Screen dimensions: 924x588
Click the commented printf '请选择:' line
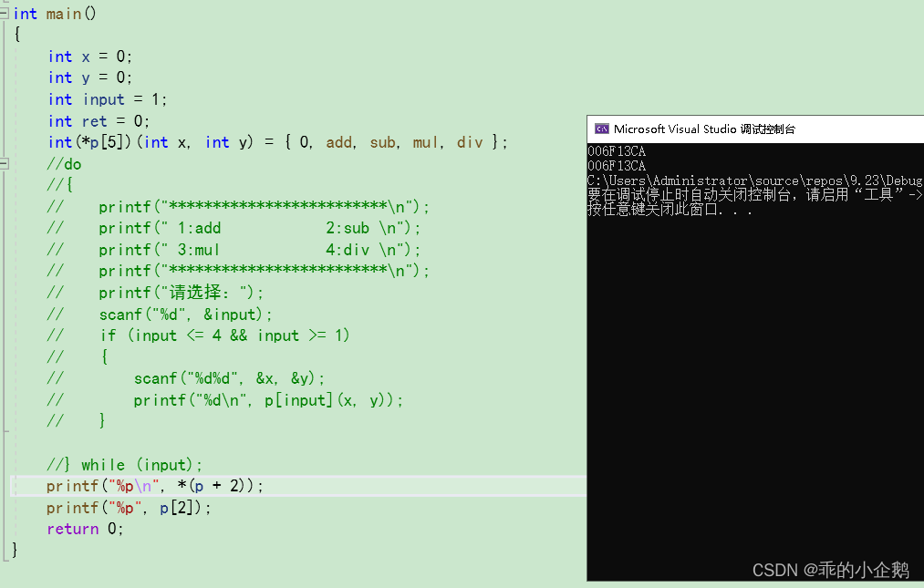(155, 293)
